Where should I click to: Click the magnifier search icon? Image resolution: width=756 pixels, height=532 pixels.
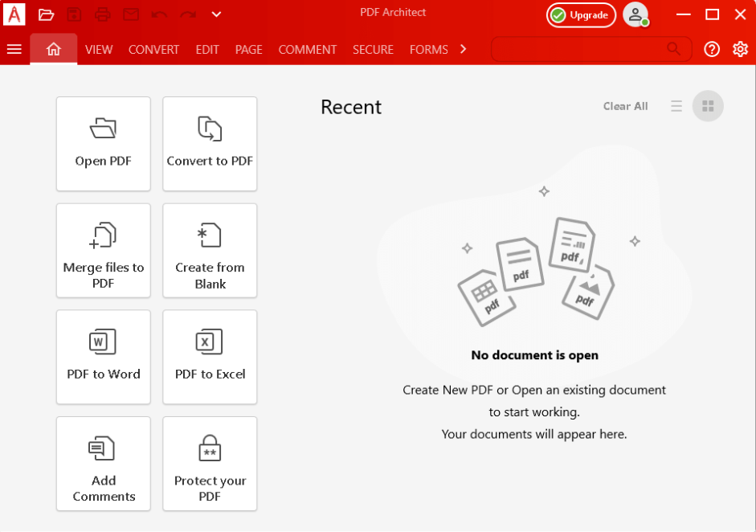pyautogui.click(x=673, y=49)
